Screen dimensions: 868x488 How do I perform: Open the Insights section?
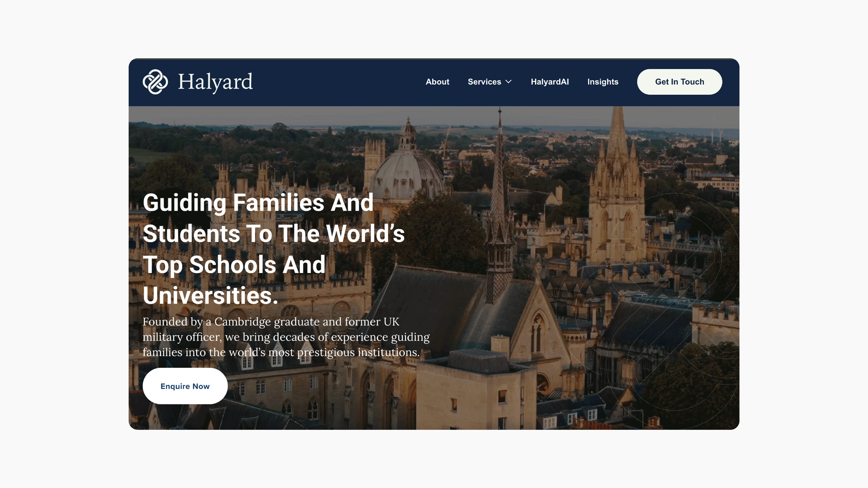[x=603, y=82]
